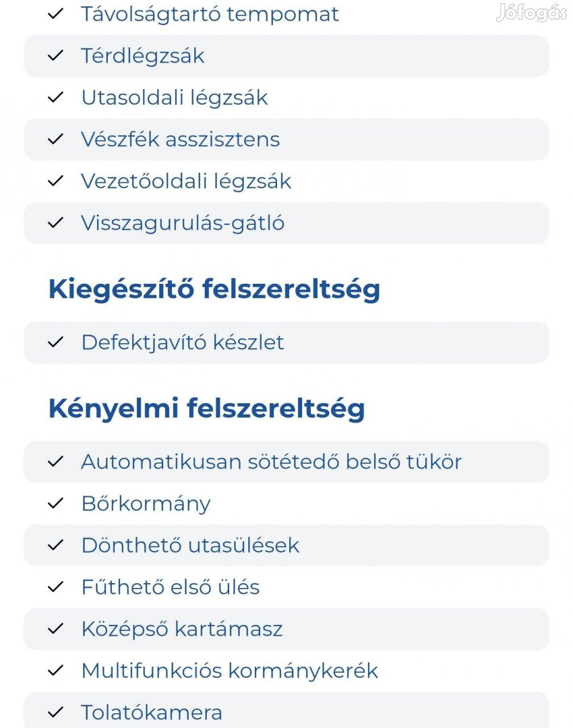Click the Automatikusan sötétedő belső tükör row
This screenshot has height=728, width=573.
click(x=286, y=462)
